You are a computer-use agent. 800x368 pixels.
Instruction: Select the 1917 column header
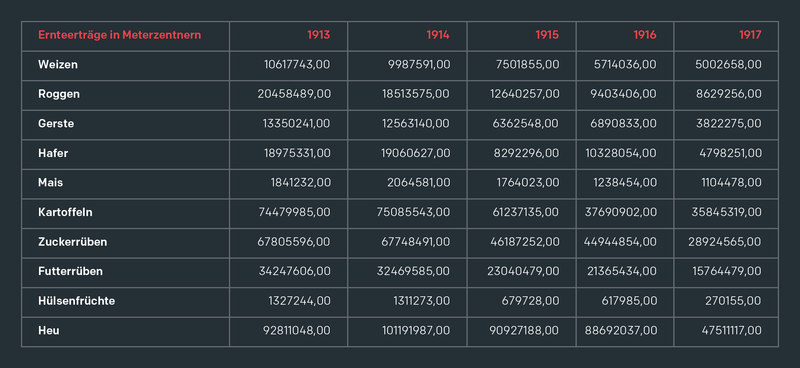pos(750,35)
